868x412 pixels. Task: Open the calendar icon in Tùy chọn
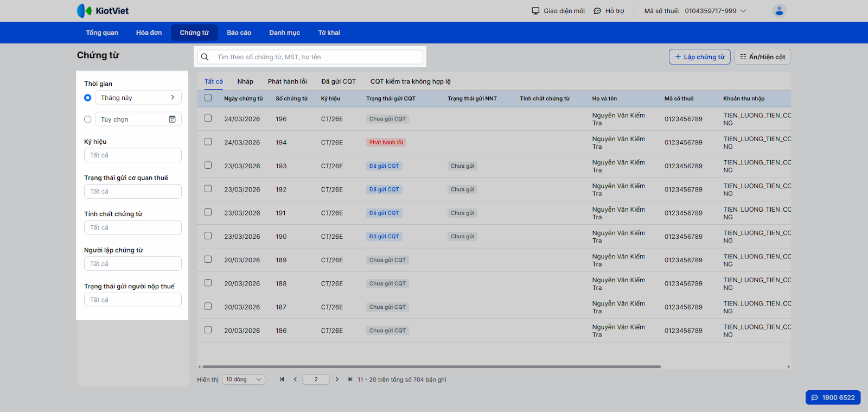tap(172, 119)
